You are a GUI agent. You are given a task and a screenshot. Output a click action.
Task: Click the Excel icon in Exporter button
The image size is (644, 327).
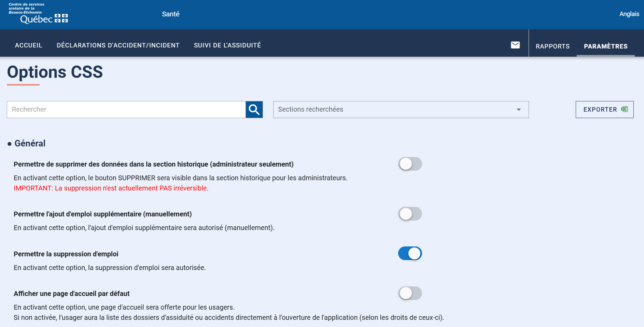point(625,109)
